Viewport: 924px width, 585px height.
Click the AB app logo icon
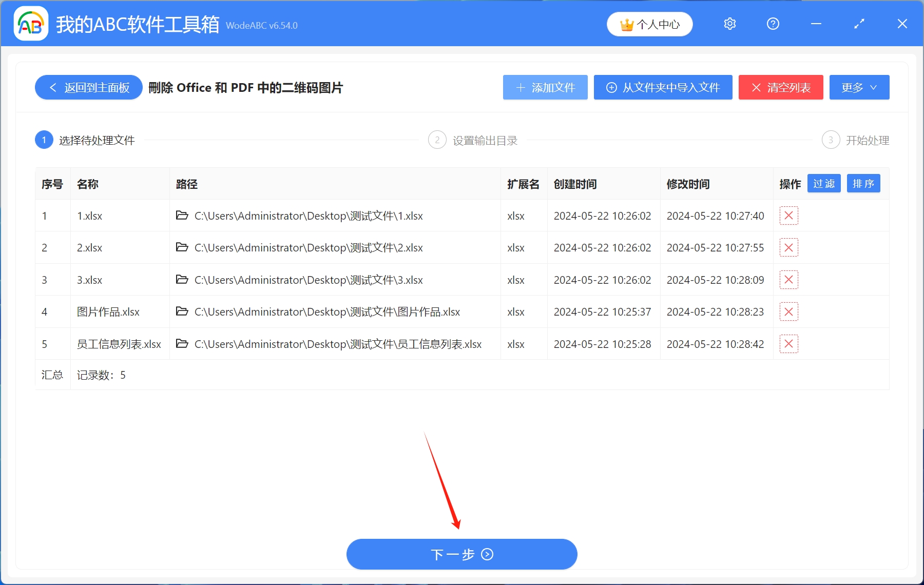(30, 24)
